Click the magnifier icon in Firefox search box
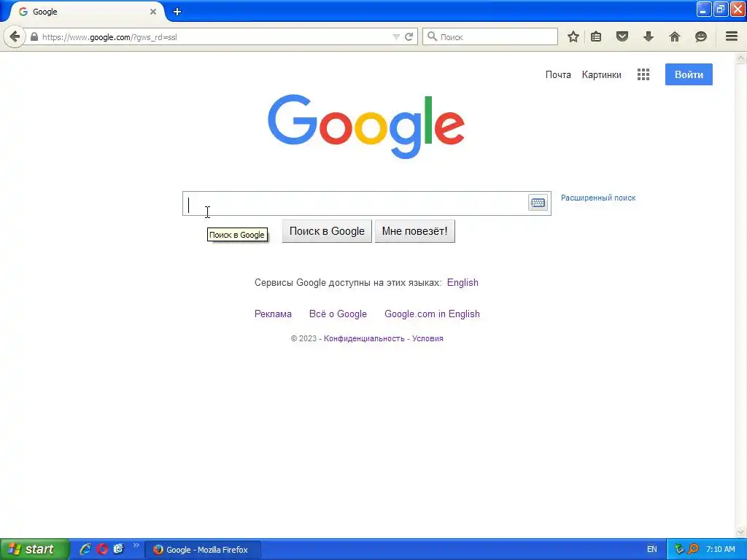Screen dimensions: 747x560 (432, 36)
